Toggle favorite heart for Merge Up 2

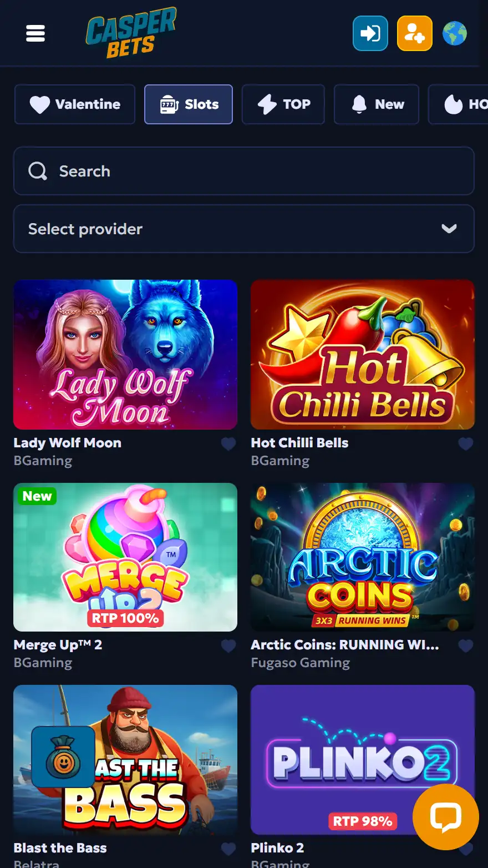(x=228, y=645)
